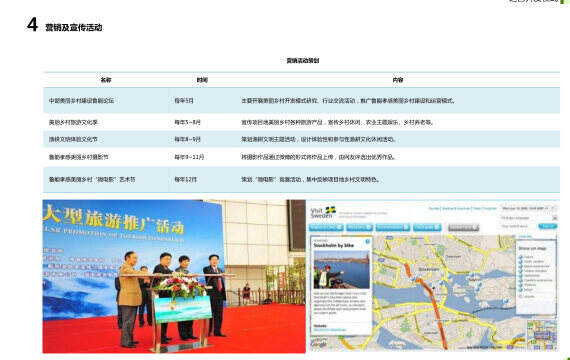Click the blue search button at top right

pos(547,226)
